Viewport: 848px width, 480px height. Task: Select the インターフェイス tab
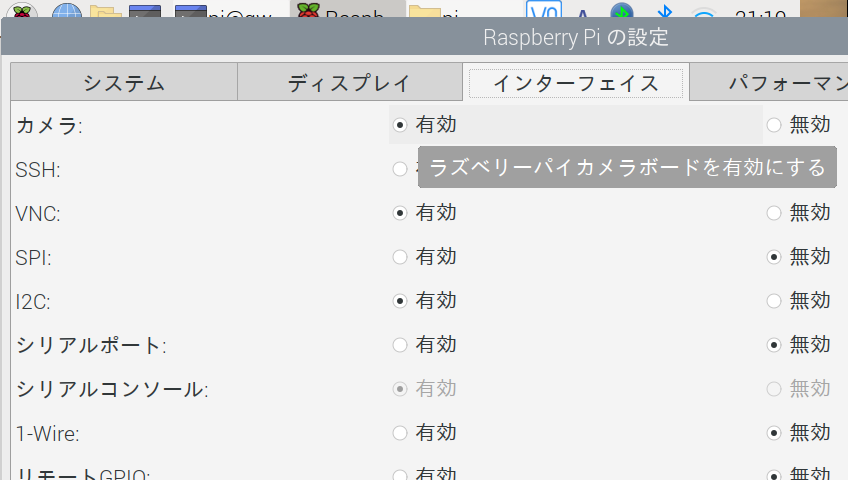tap(576, 82)
